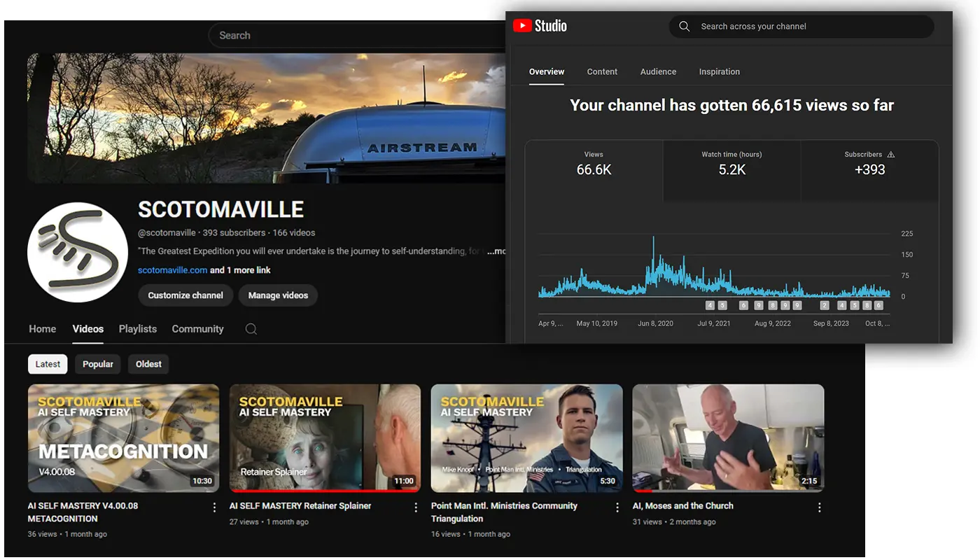Select the Latest sort chip
The height and width of the screenshot is (560, 980).
tap(48, 364)
